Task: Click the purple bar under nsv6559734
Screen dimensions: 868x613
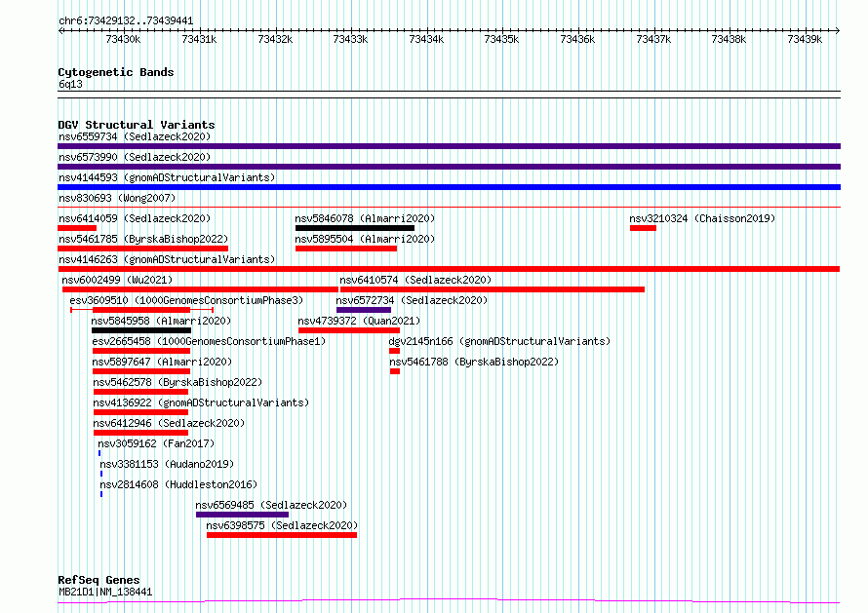Action: point(449,146)
